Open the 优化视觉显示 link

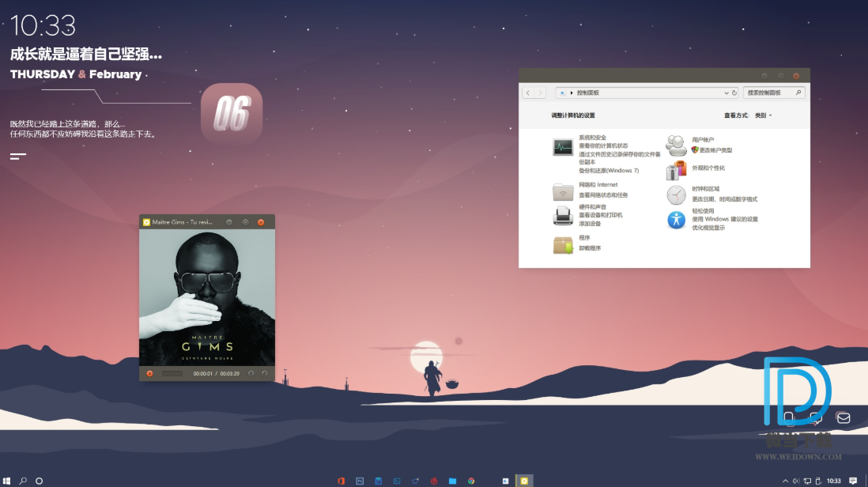coord(708,228)
